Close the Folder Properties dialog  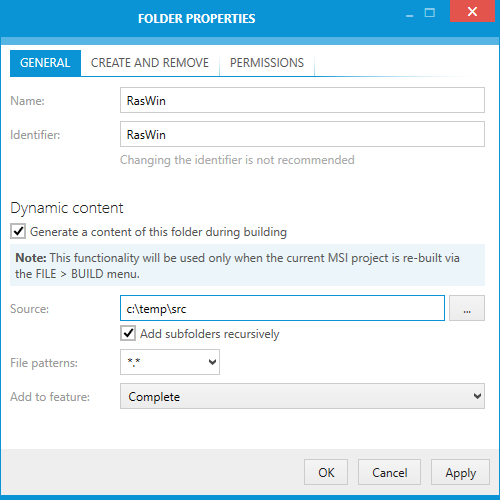(472, 11)
